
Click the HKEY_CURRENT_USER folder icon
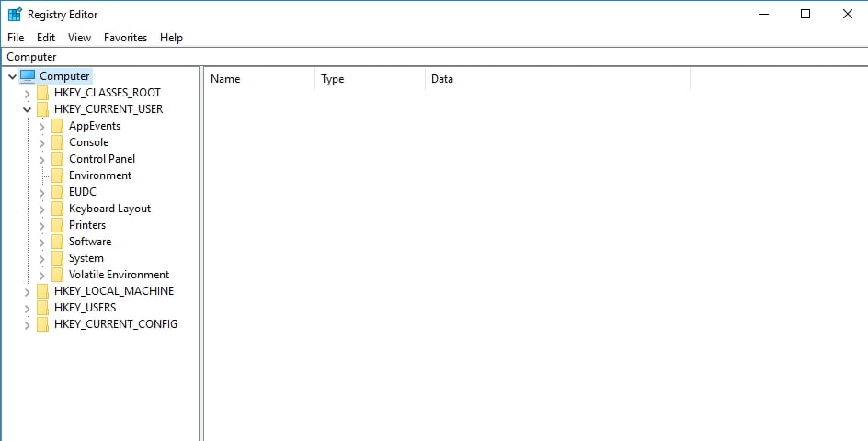click(42, 109)
